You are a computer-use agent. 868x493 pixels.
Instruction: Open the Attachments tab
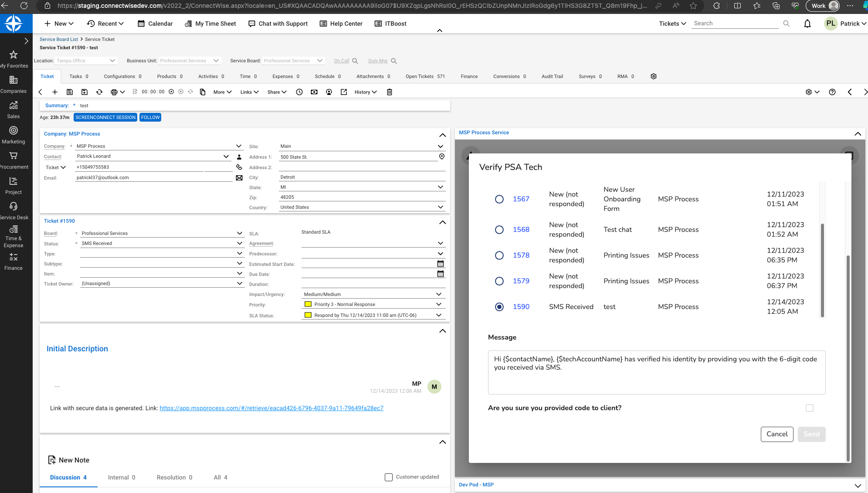[370, 76]
